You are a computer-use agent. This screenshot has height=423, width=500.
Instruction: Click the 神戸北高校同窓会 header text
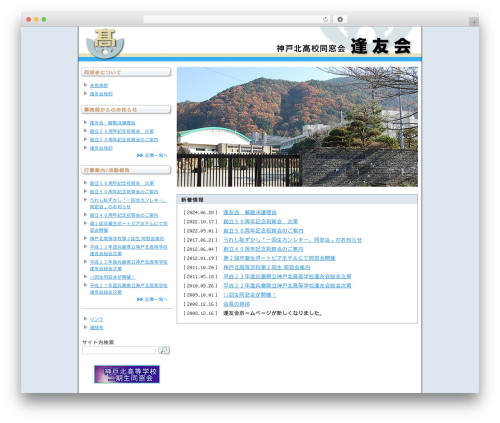point(311,49)
